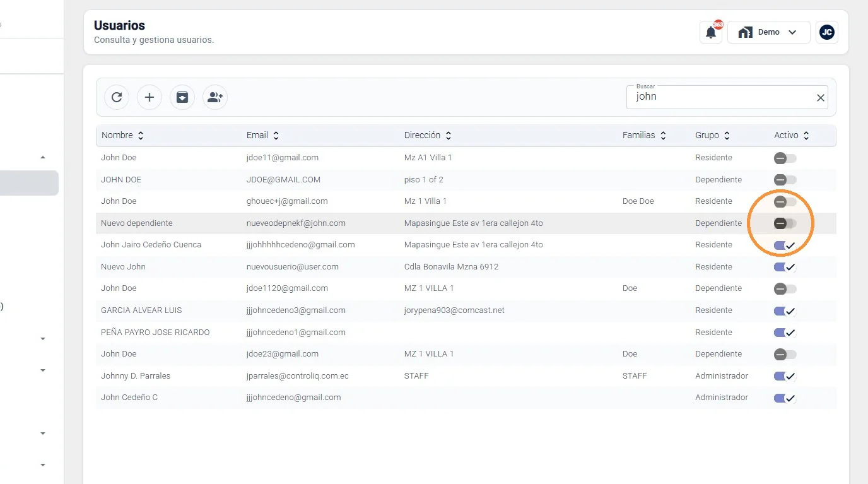Disable Activo for Nuevo John
This screenshot has height=484, width=868.
click(x=785, y=267)
